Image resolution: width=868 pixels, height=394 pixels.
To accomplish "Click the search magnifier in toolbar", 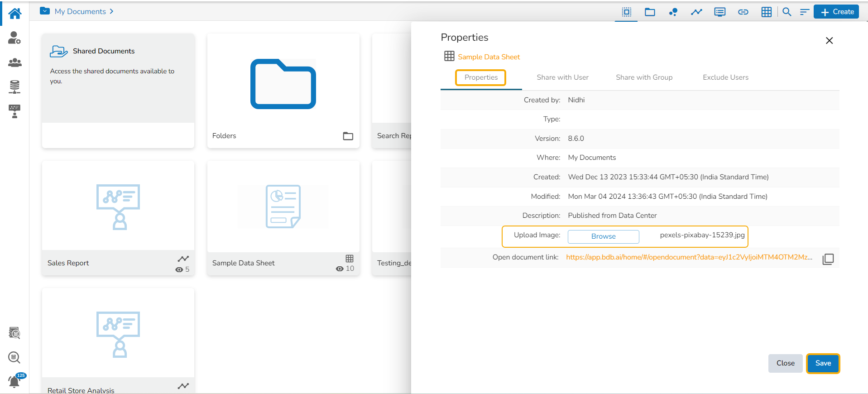I will pyautogui.click(x=787, y=12).
